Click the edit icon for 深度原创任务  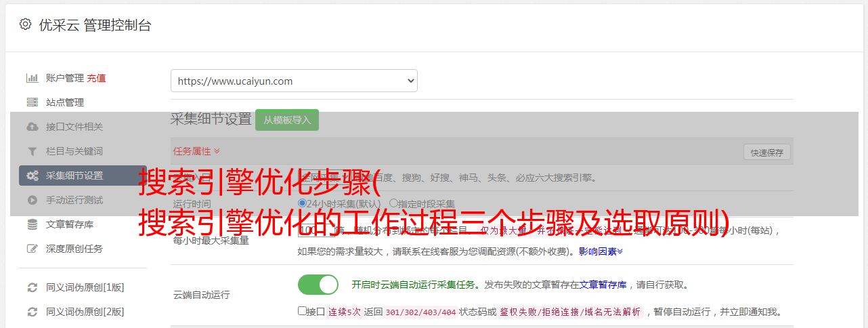point(32,249)
